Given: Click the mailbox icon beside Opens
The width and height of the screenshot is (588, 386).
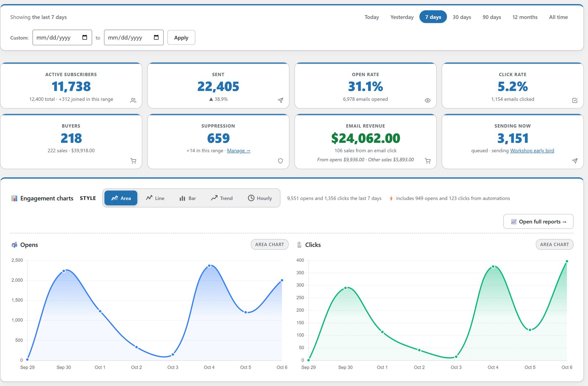Looking at the screenshot, I should 14,245.
